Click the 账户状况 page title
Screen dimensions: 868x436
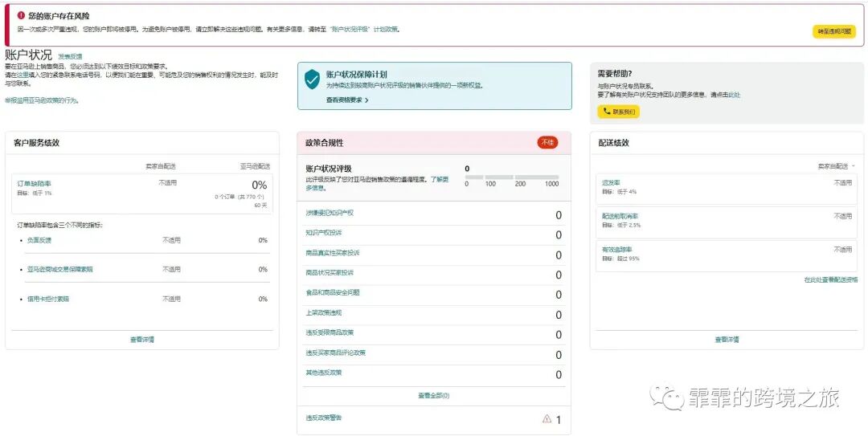pyautogui.click(x=28, y=55)
